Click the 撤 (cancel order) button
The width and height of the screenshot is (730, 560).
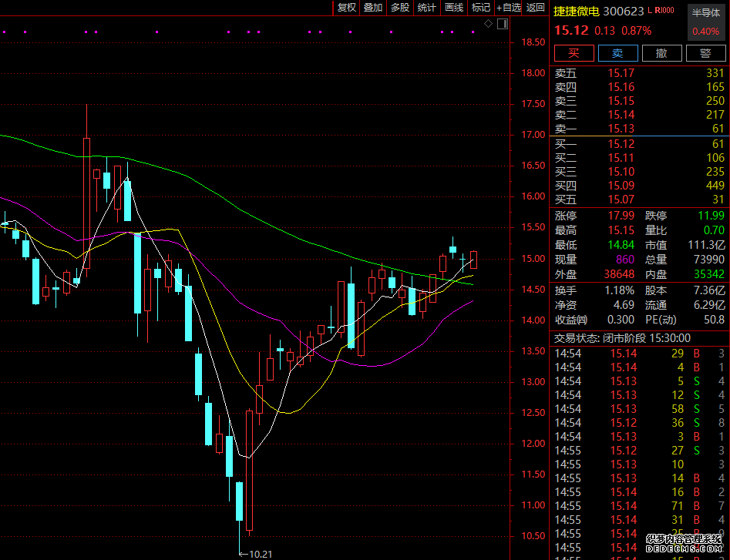click(x=661, y=52)
